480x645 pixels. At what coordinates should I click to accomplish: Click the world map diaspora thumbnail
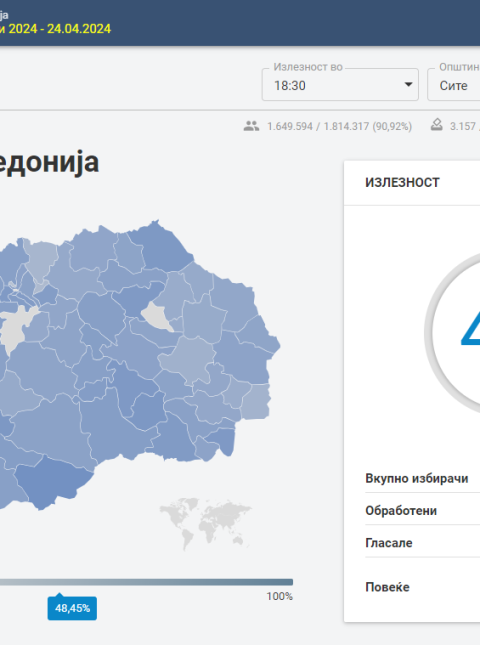205,523
